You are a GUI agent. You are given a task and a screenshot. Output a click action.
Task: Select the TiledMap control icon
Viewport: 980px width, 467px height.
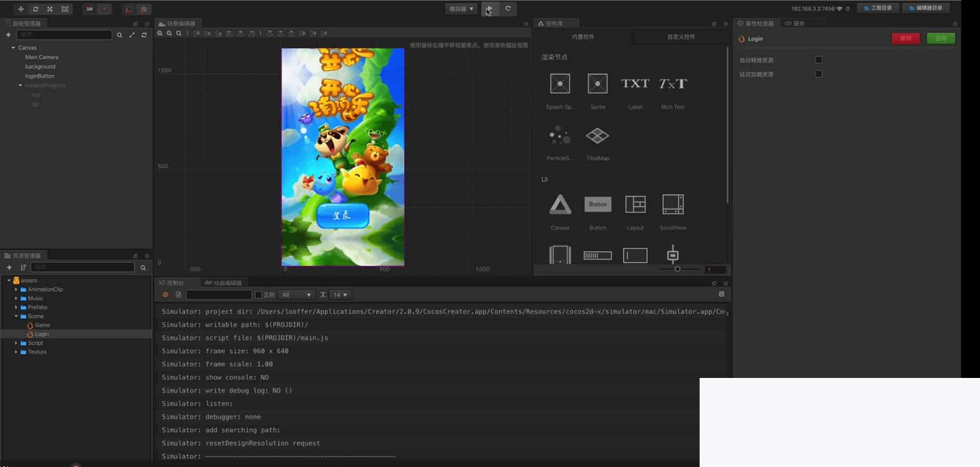pyautogui.click(x=597, y=136)
